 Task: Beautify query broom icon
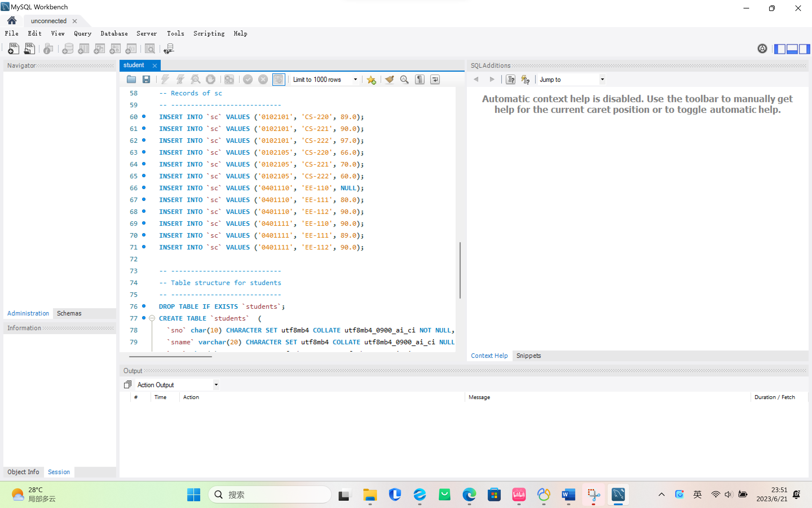pos(389,79)
